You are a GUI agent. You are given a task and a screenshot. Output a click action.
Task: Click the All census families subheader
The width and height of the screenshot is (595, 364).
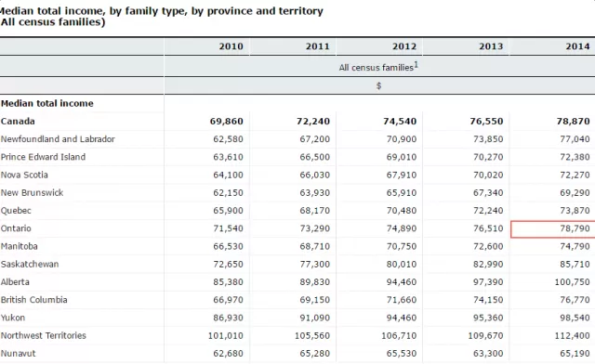pyautogui.click(x=376, y=68)
